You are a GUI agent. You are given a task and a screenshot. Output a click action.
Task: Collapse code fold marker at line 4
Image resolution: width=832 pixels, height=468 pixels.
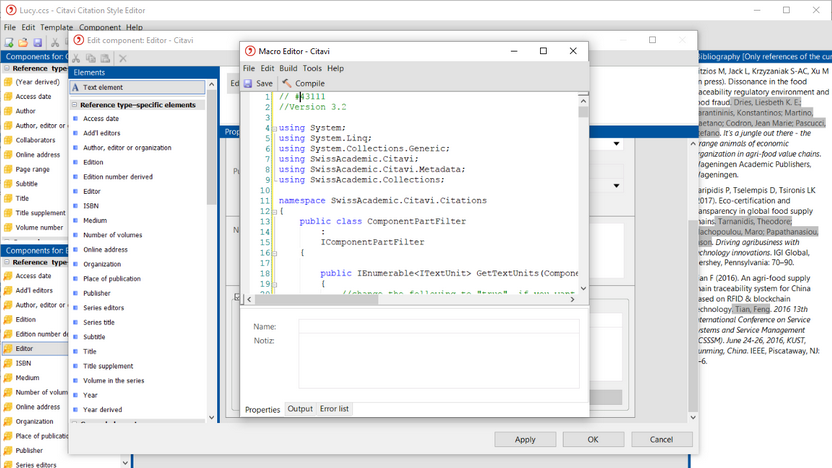click(274, 128)
